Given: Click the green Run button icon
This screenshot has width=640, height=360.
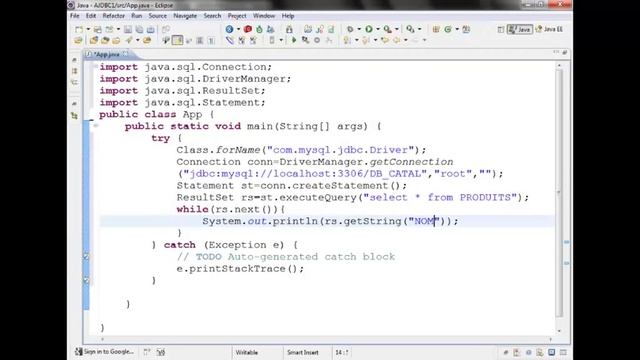Looking at the screenshot, I should click(369, 29).
